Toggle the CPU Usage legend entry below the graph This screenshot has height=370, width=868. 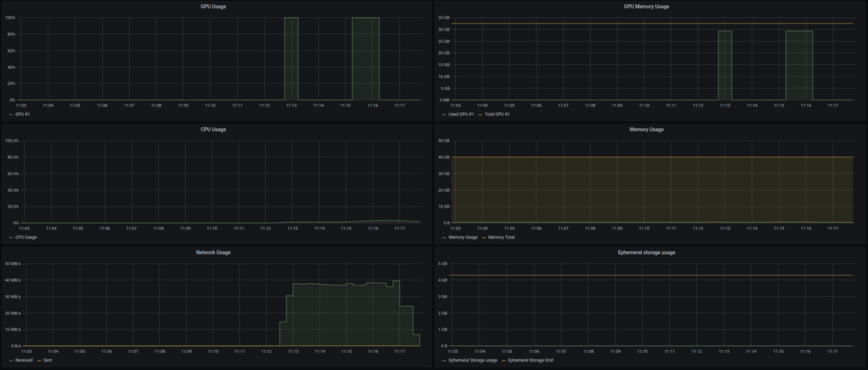coord(26,237)
